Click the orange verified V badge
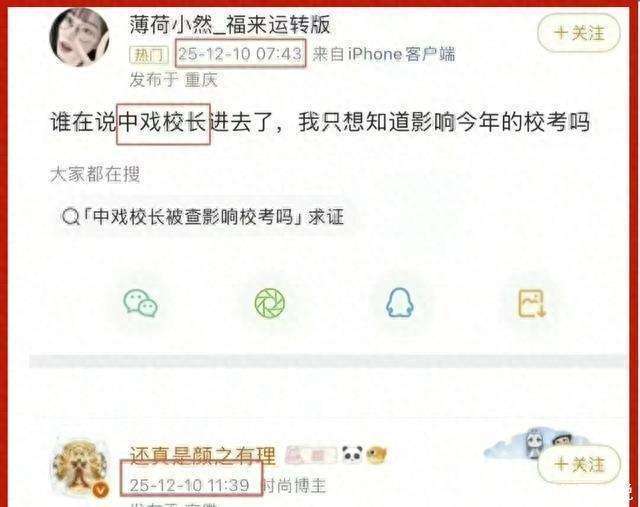The height and width of the screenshot is (507, 640). [101, 489]
